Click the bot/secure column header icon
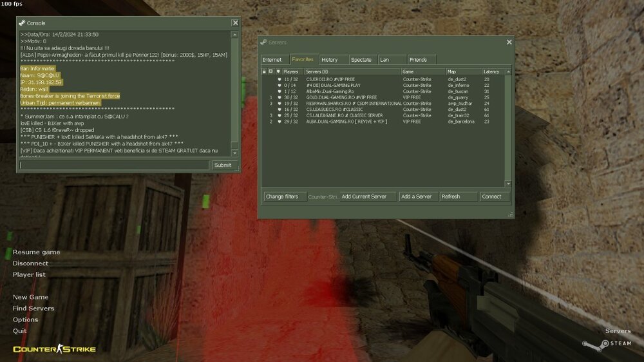The image size is (644, 362). click(271, 71)
